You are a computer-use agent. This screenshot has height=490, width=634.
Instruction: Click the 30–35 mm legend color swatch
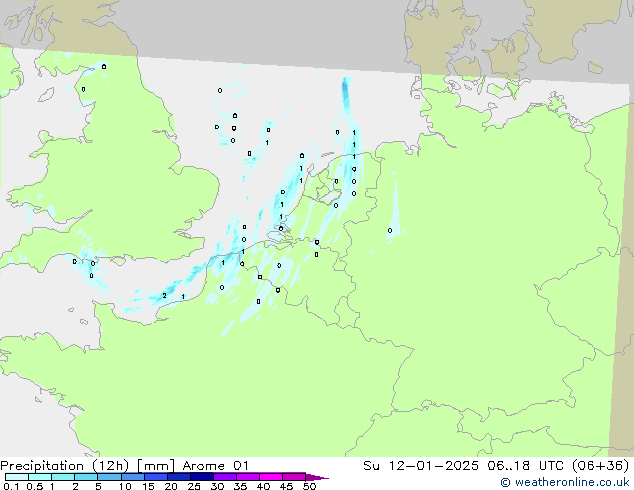click(224, 477)
